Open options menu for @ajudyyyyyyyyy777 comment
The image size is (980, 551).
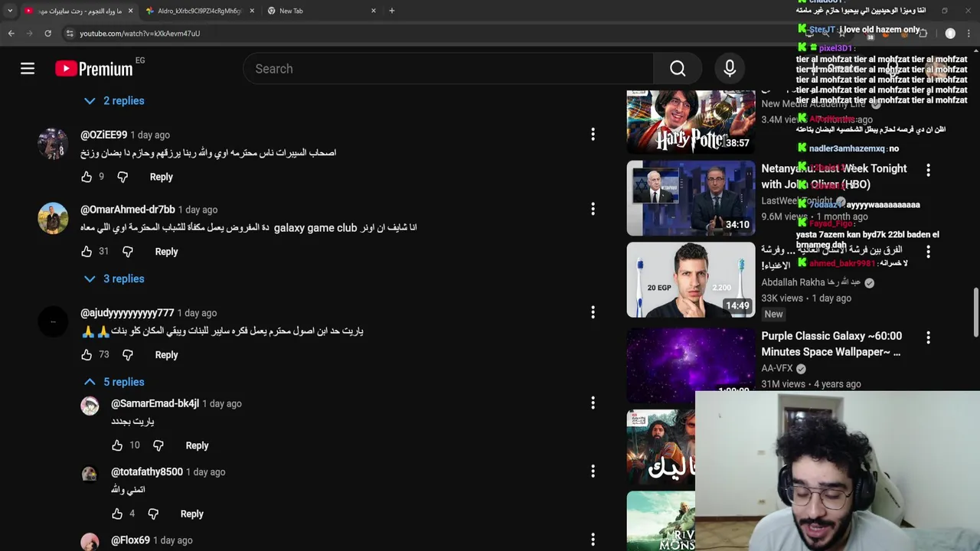pyautogui.click(x=593, y=312)
